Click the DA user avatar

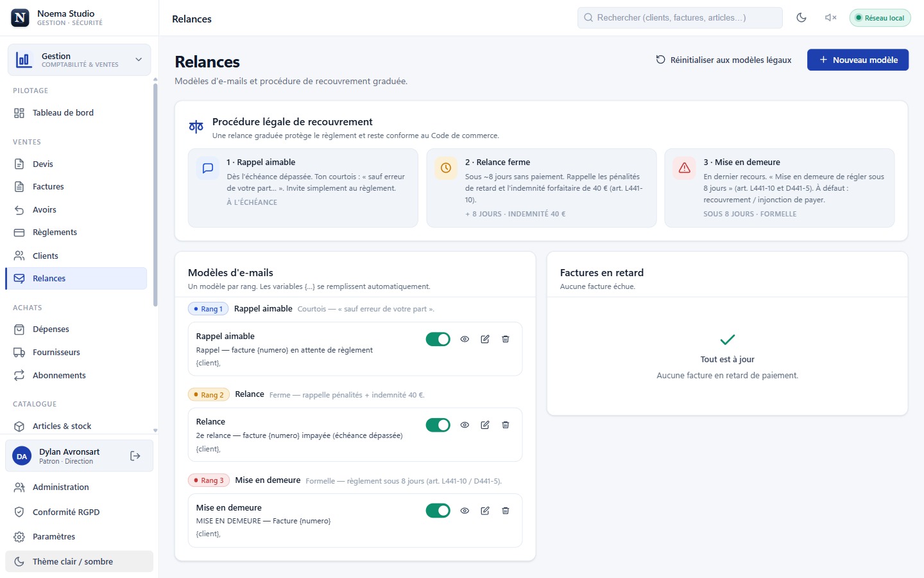[22, 457]
